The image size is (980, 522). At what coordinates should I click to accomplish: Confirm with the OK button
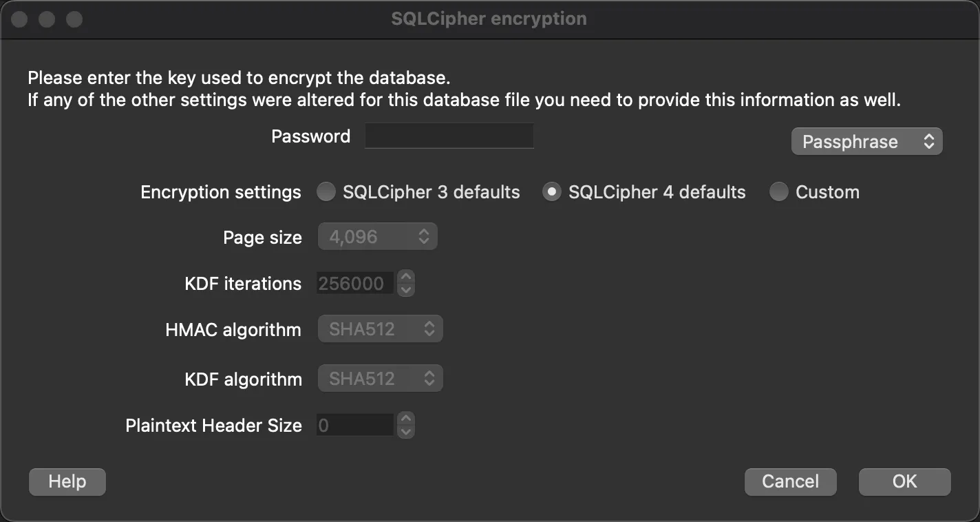click(904, 481)
